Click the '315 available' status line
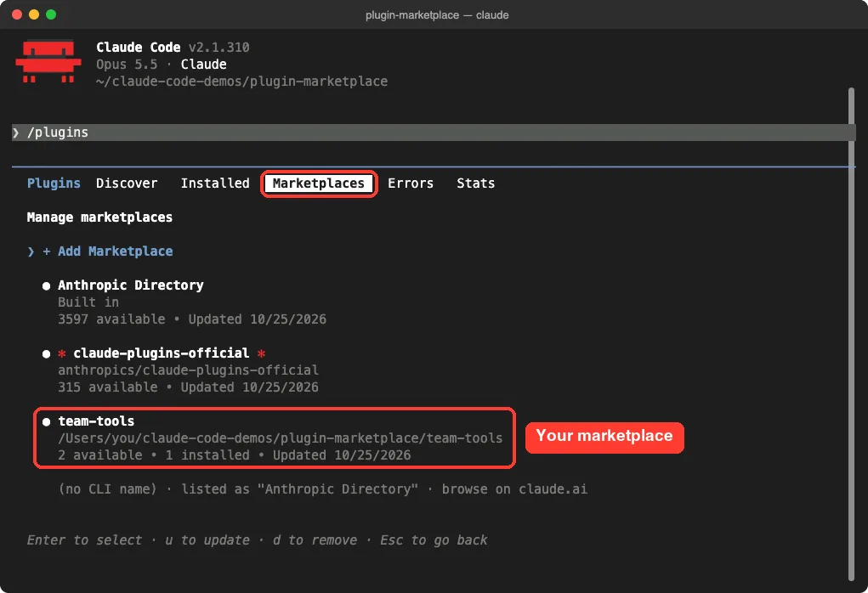Viewport: 868px width, 593px height. 188,387
